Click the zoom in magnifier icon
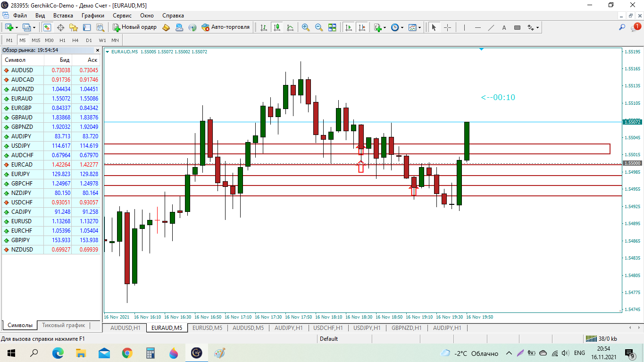Viewport: 644px width, 362px height. tap(306, 27)
